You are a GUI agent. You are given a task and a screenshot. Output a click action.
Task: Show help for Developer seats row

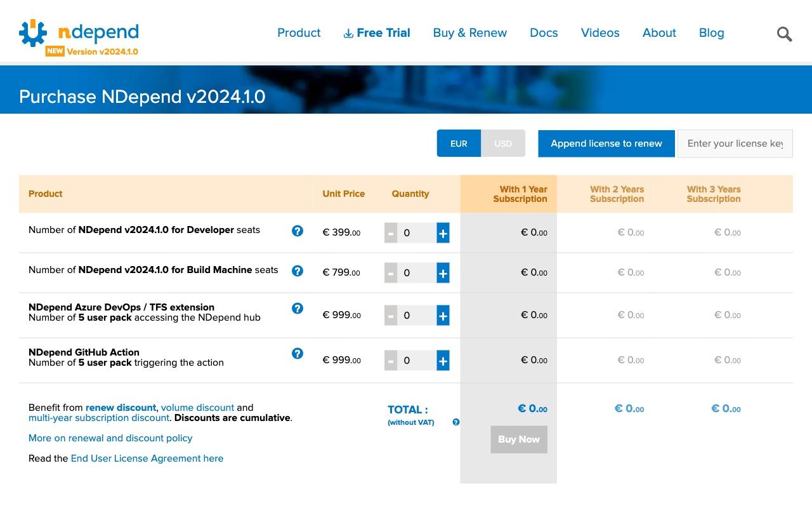click(297, 231)
